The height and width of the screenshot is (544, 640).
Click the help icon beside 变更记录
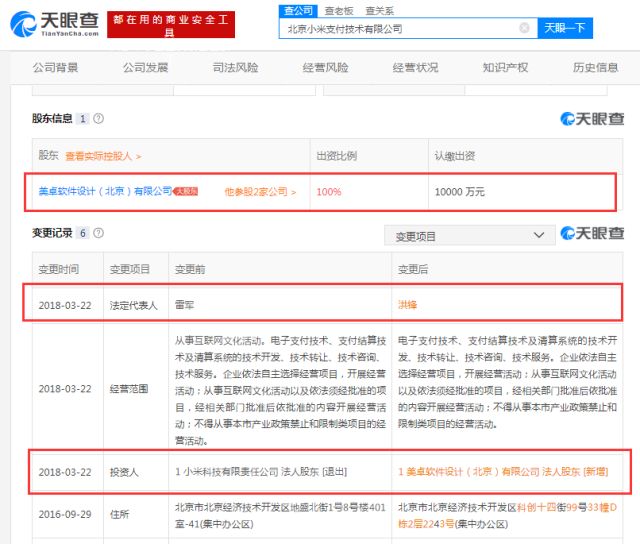[x=98, y=233]
